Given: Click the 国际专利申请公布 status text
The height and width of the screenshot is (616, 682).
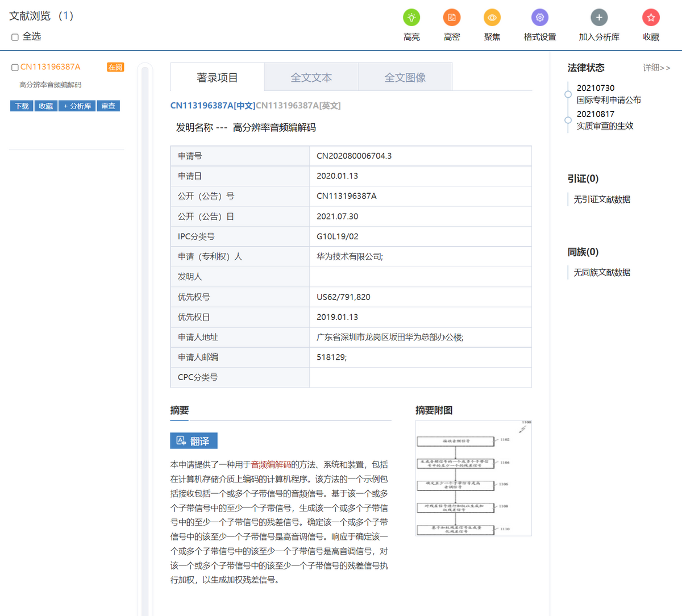Looking at the screenshot, I should (609, 100).
